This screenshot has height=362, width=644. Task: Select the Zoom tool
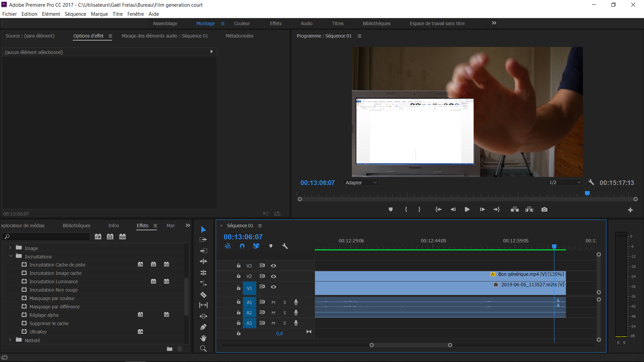(x=203, y=349)
